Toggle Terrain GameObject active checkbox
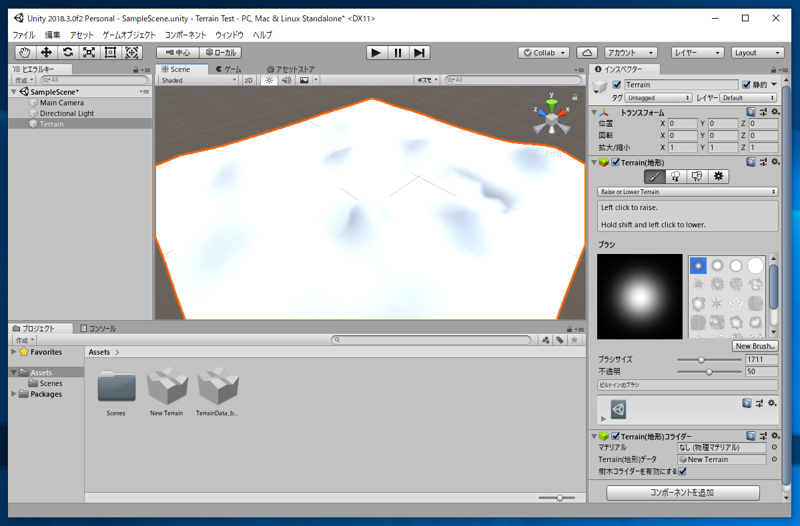 (617, 85)
